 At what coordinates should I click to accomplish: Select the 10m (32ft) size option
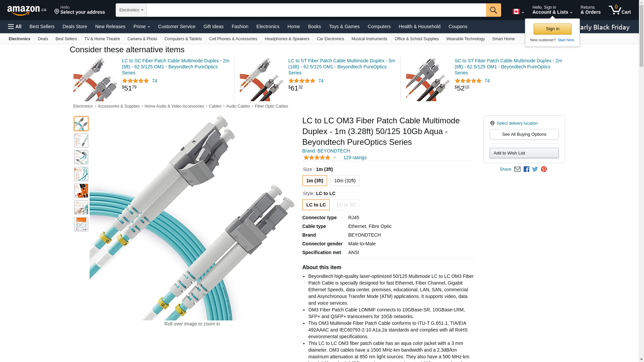coord(345,181)
